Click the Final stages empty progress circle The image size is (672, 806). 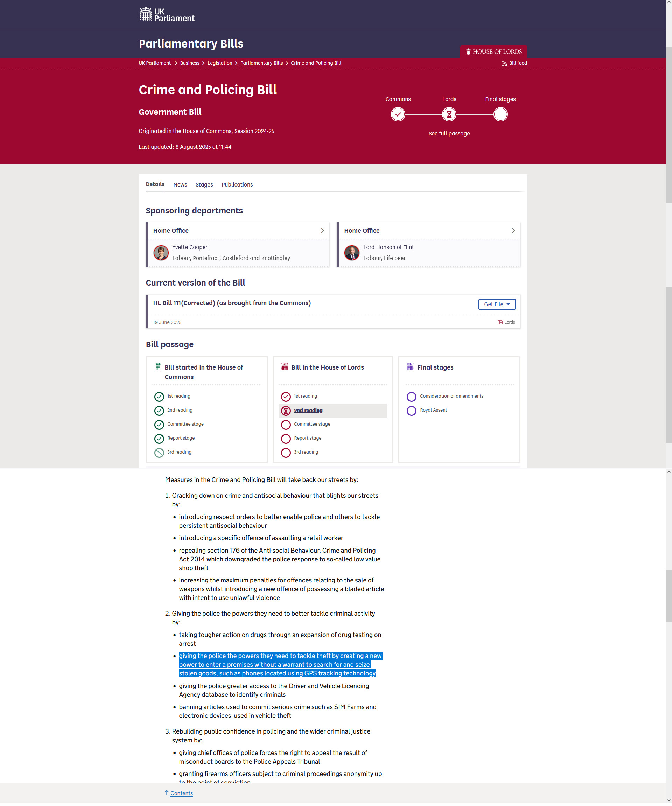[x=500, y=114]
